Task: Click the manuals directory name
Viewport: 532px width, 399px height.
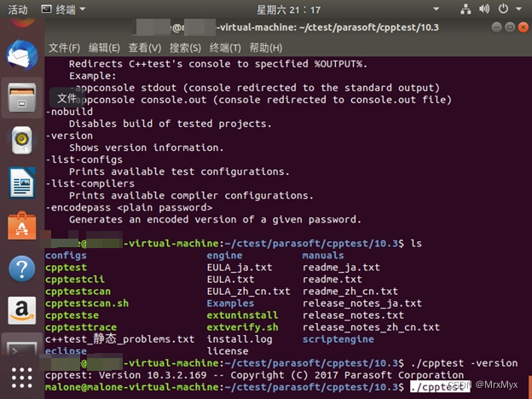Action: pos(323,256)
